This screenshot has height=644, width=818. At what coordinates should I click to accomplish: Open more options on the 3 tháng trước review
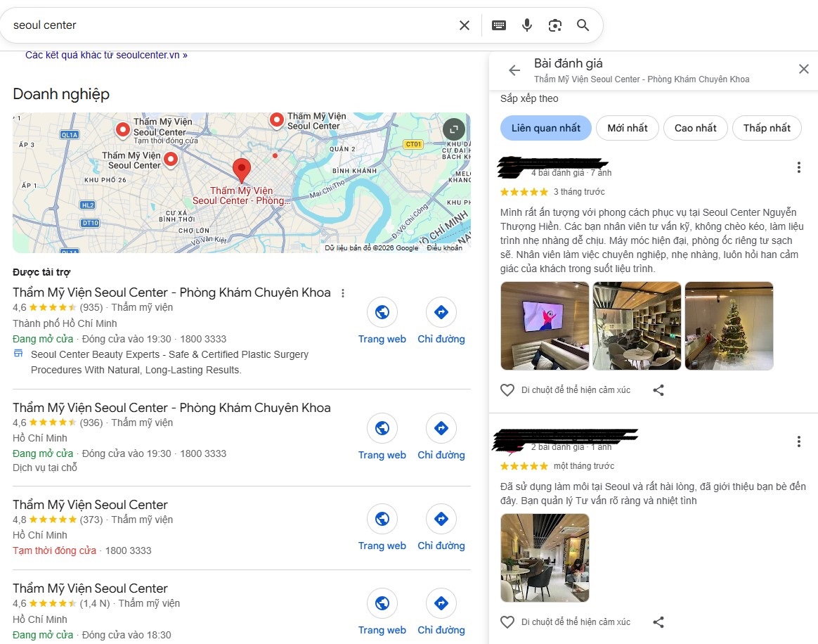click(799, 167)
